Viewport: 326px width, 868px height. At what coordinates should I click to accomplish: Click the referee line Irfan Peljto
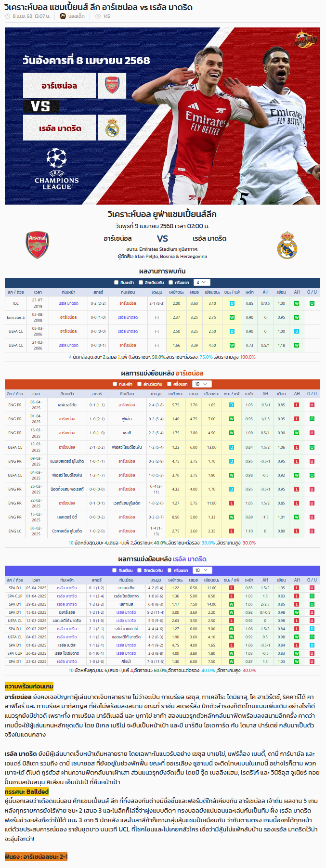162,257
